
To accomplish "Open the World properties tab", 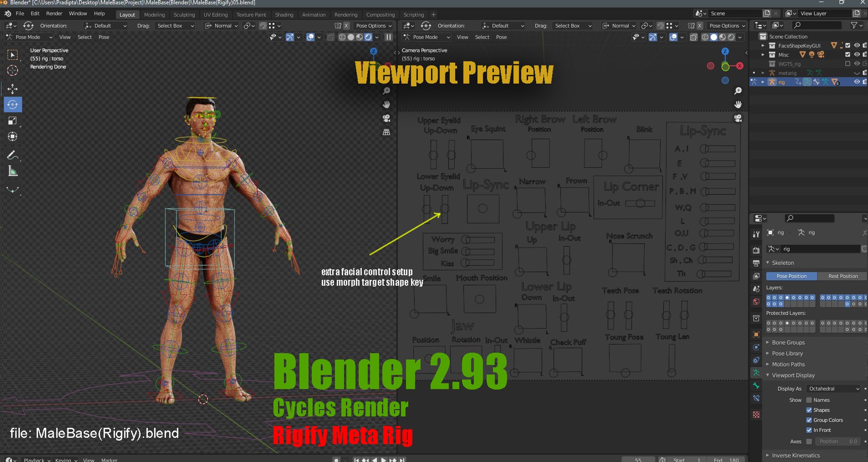I will 756,302.
